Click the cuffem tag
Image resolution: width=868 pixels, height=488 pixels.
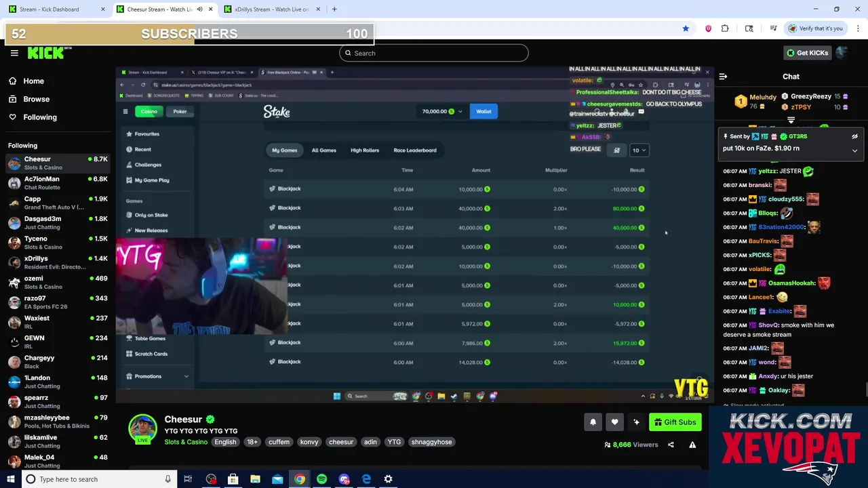(x=279, y=442)
